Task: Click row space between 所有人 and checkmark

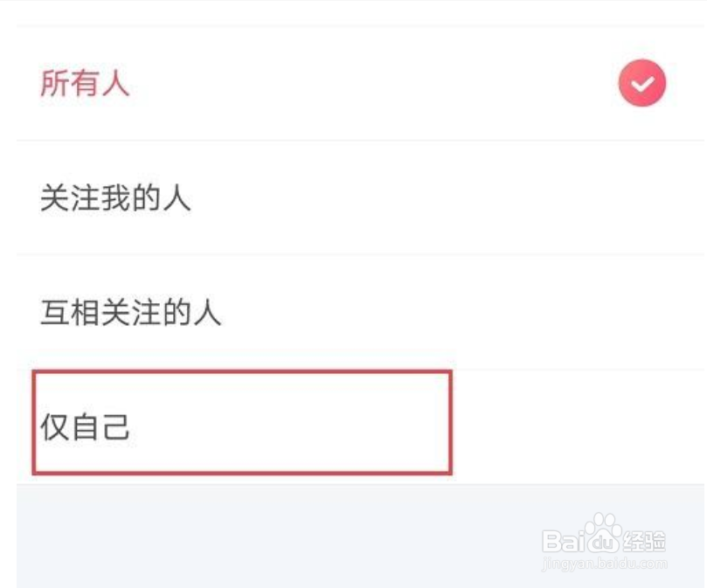Action: point(374,83)
